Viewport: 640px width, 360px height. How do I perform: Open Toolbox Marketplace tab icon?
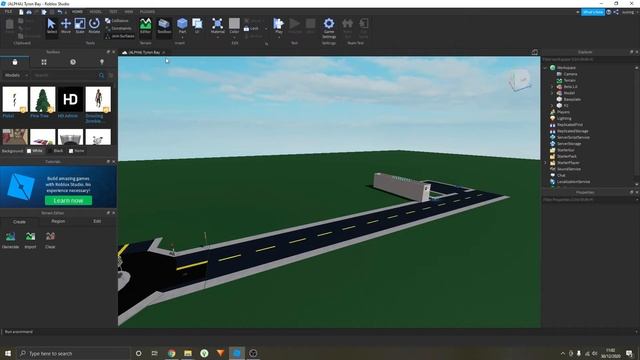15,62
